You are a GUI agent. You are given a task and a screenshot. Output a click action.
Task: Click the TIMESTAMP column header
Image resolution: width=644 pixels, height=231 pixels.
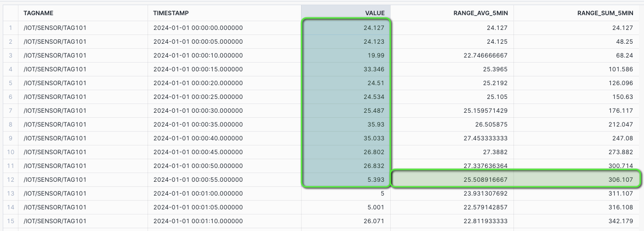point(224,13)
